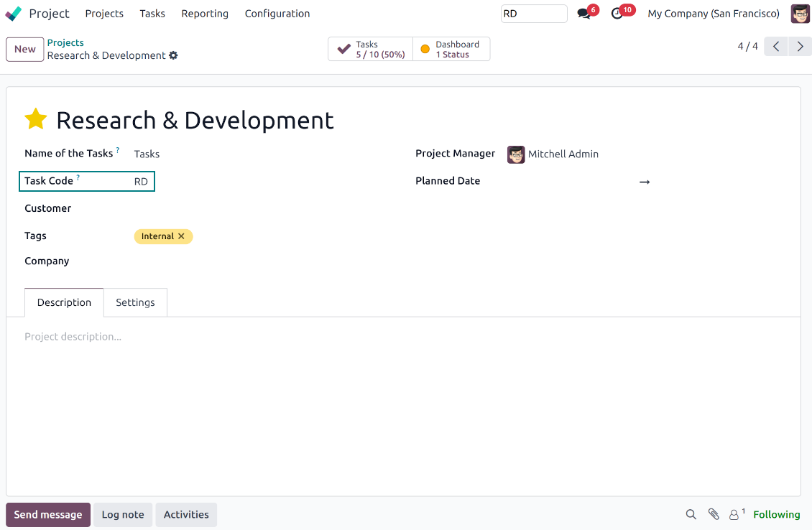
Task: Remove the Internal tag
Action: coord(182,236)
